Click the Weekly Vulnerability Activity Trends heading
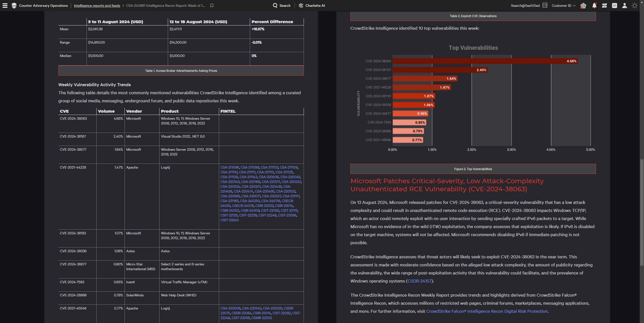 pyautogui.click(x=94, y=85)
